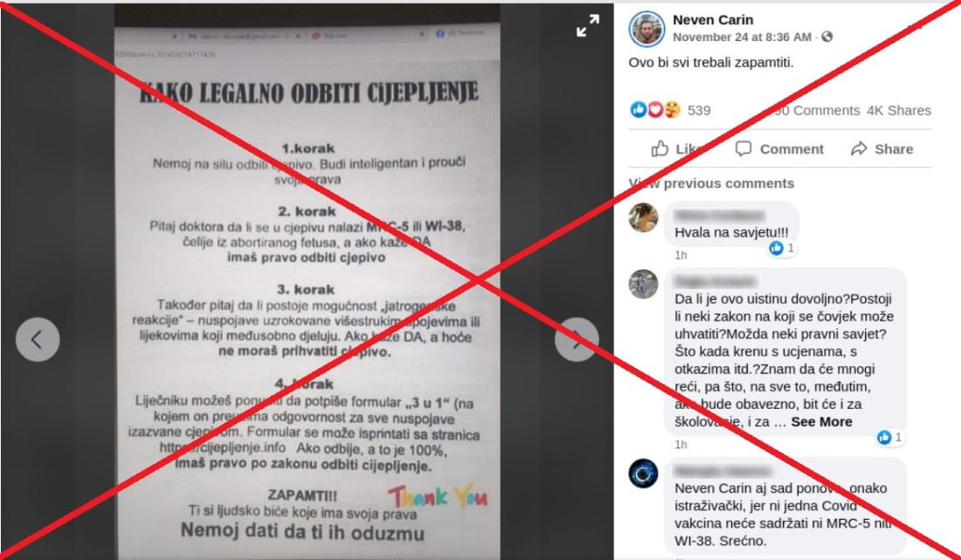Click the red heart reaction icon

pyautogui.click(x=655, y=110)
